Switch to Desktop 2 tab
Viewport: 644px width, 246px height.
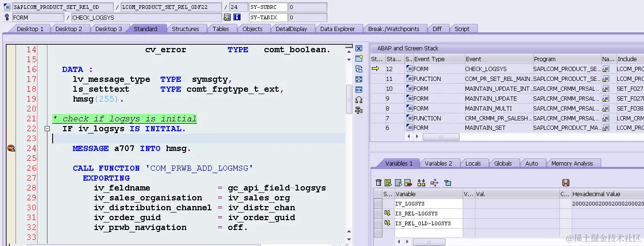[x=69, y=29]
